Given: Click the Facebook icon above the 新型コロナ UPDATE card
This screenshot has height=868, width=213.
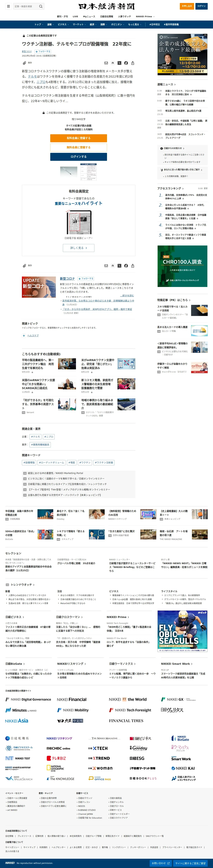Looking at the screenshot, I should coord(126,266).
